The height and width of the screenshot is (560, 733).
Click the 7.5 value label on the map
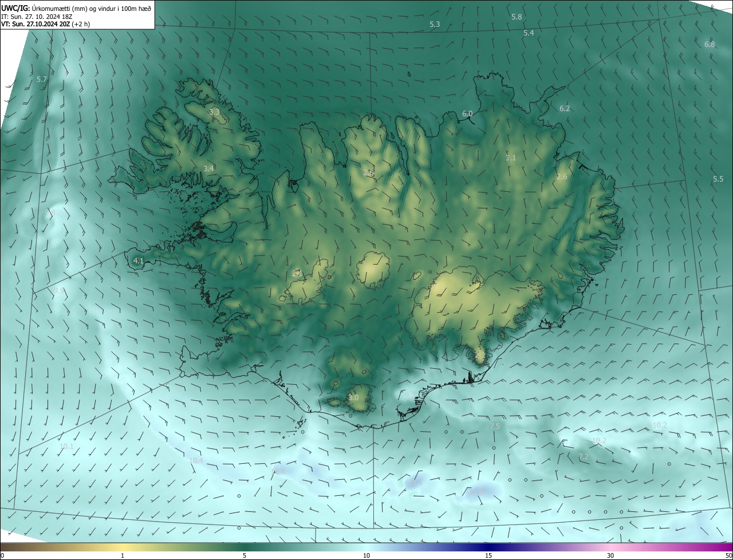tap(495, 427)
